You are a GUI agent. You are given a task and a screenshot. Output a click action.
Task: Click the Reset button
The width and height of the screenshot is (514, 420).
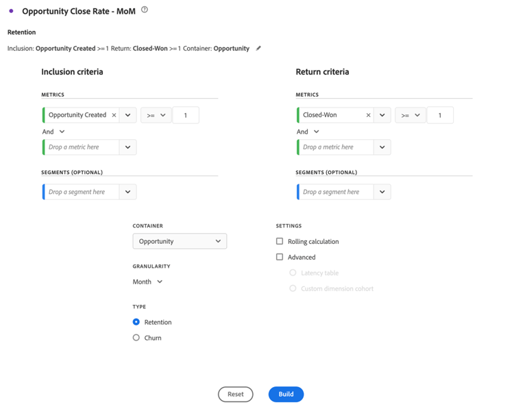[x=235, y=395]
